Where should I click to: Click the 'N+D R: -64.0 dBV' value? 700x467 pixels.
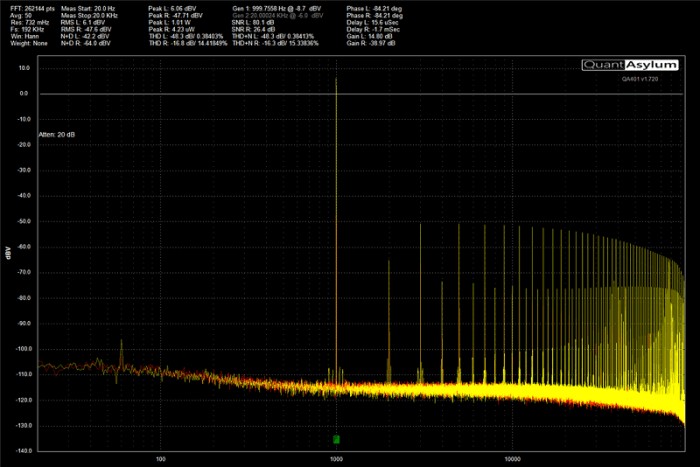pyautogui.click(x=86, y=43)
